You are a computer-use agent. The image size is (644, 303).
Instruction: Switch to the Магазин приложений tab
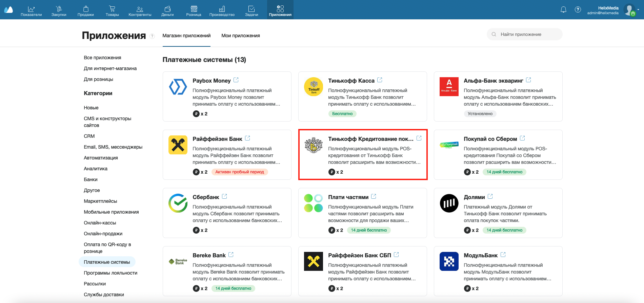[x=186, y=36]
